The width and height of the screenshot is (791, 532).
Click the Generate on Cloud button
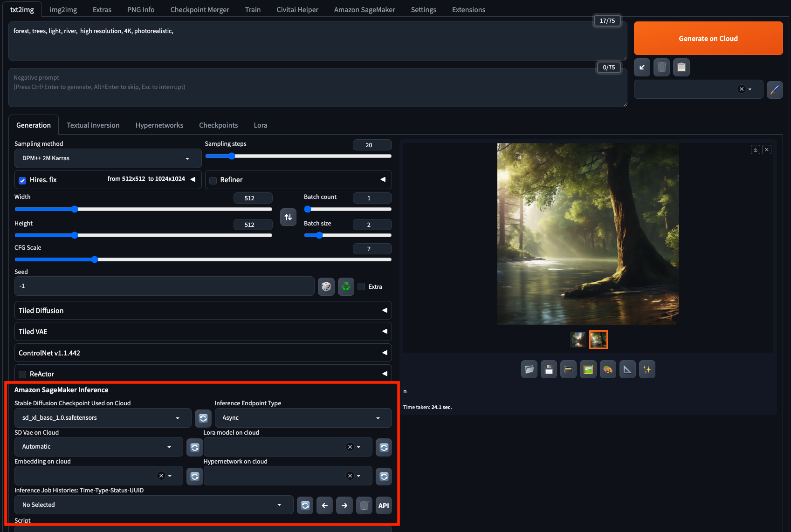(x=708, y=38)
